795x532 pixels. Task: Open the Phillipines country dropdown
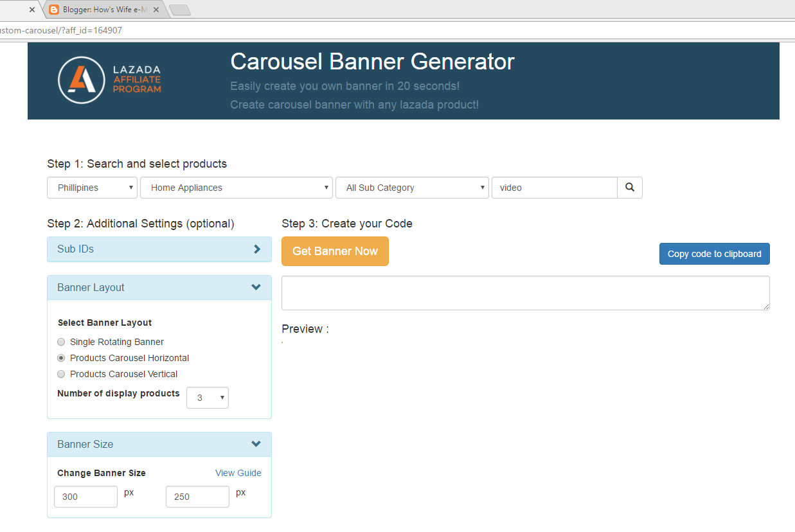click(x=92, y=187)
